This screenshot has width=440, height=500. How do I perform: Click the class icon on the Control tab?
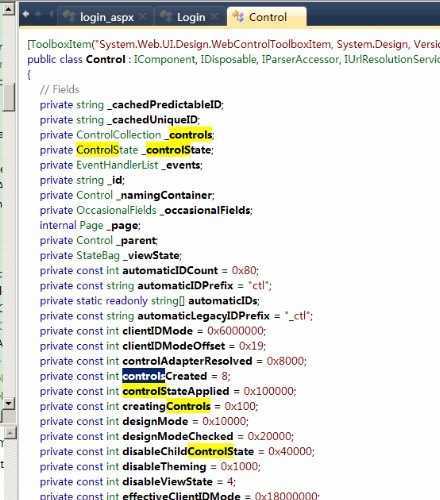coord(238,17)
